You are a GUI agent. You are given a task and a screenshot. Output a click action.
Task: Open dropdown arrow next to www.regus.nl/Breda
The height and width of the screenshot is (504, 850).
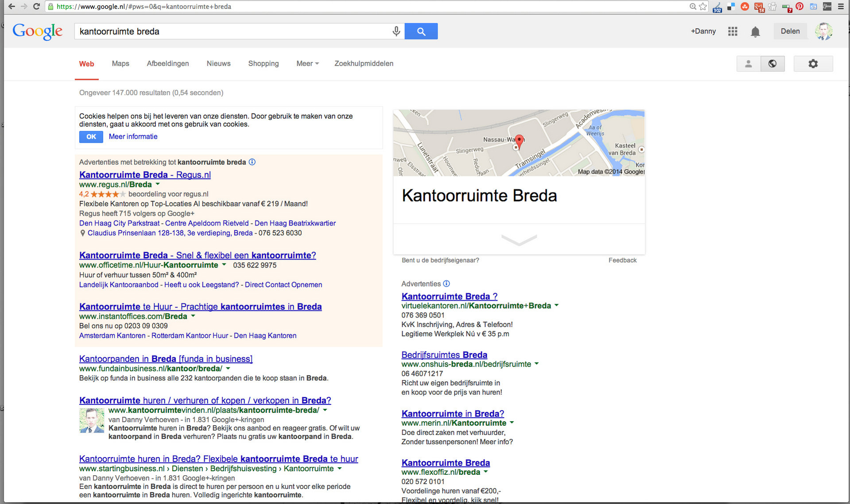(x=158, y=184)
